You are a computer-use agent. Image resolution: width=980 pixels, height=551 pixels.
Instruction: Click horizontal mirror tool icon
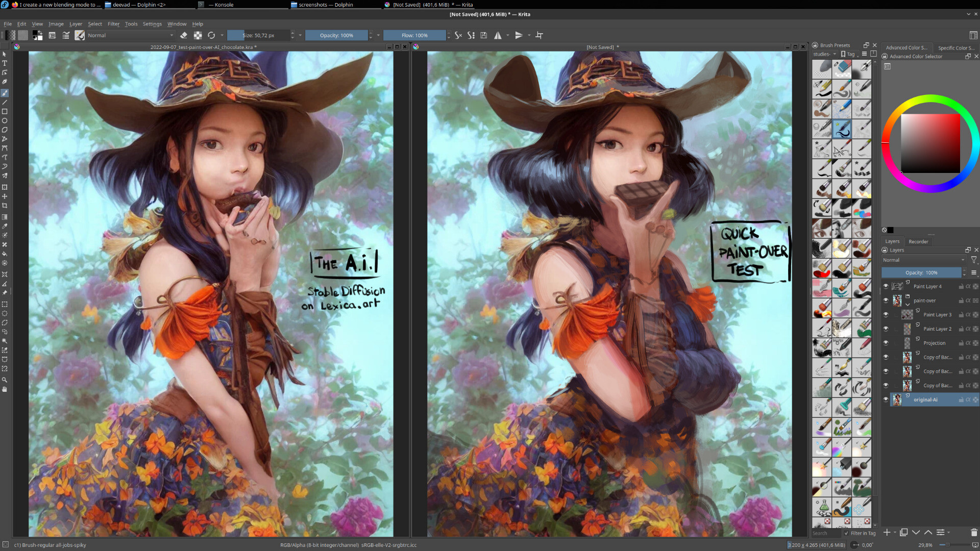click(498, 35)
